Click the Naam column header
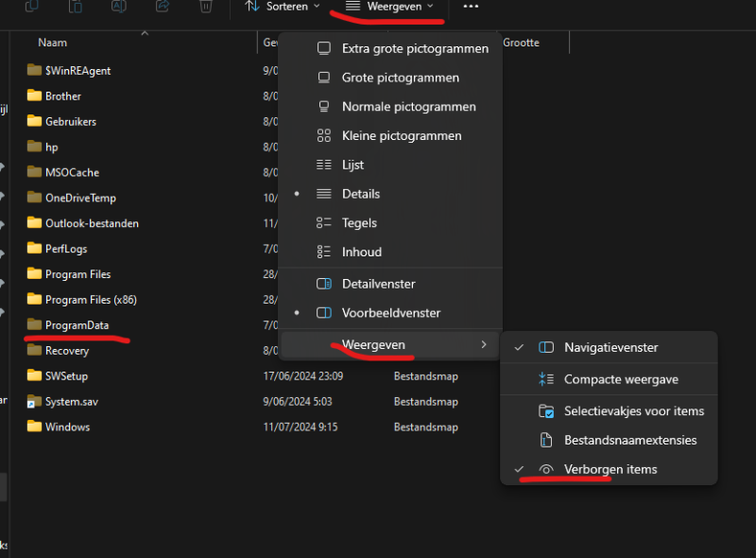The height and width of the screenshot is (558, 756). click(x=53, y=43)
